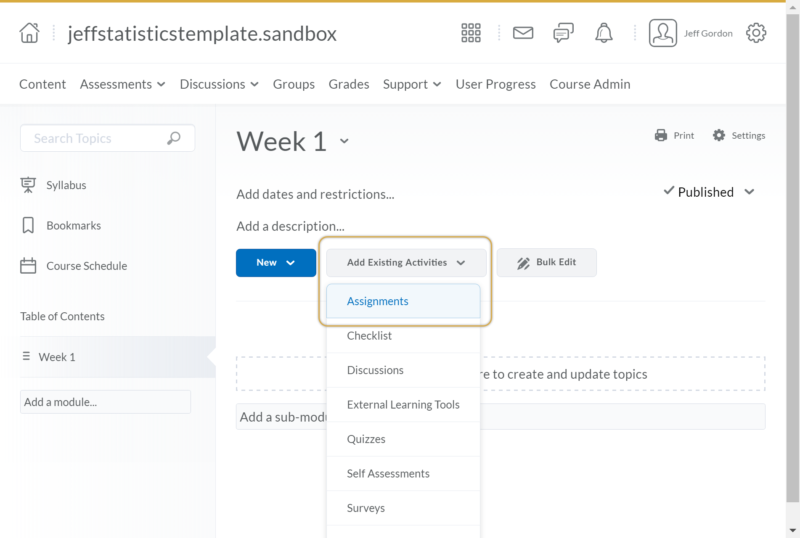Open the message alerts envelope icon
Image resolution: width=800 pixels, height=538 pixels.
(523, 33)
